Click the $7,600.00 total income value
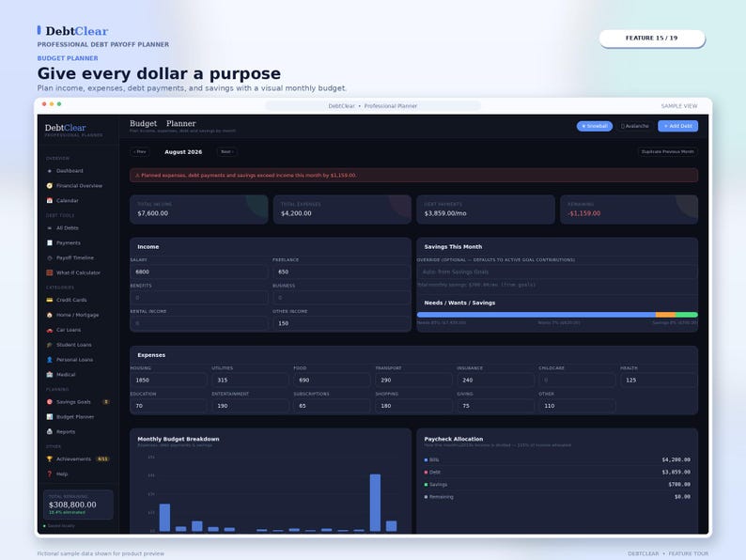 click(x=153, y=213)
